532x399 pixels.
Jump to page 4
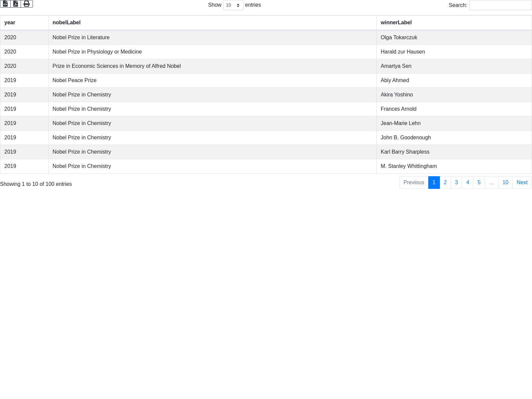pyautogui.click(x=467, y=183)
